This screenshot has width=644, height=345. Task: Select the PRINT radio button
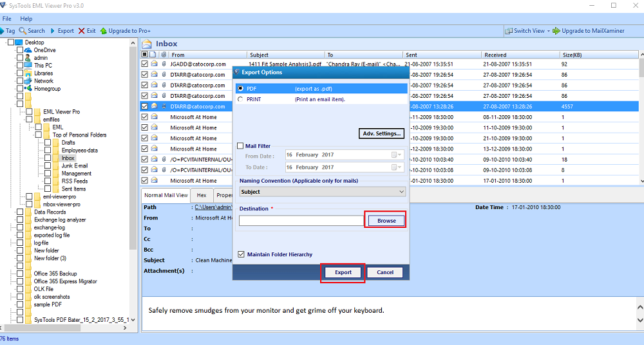click(x=240, y=99)
